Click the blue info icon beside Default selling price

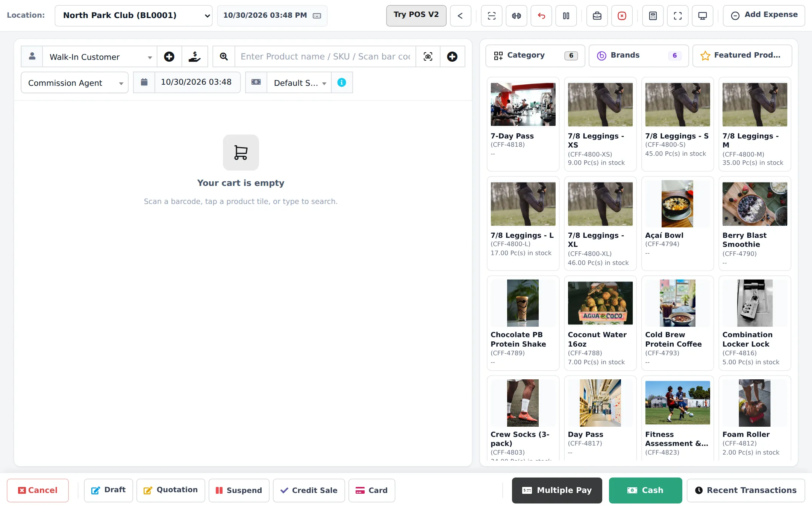click(x=342, y=82)
